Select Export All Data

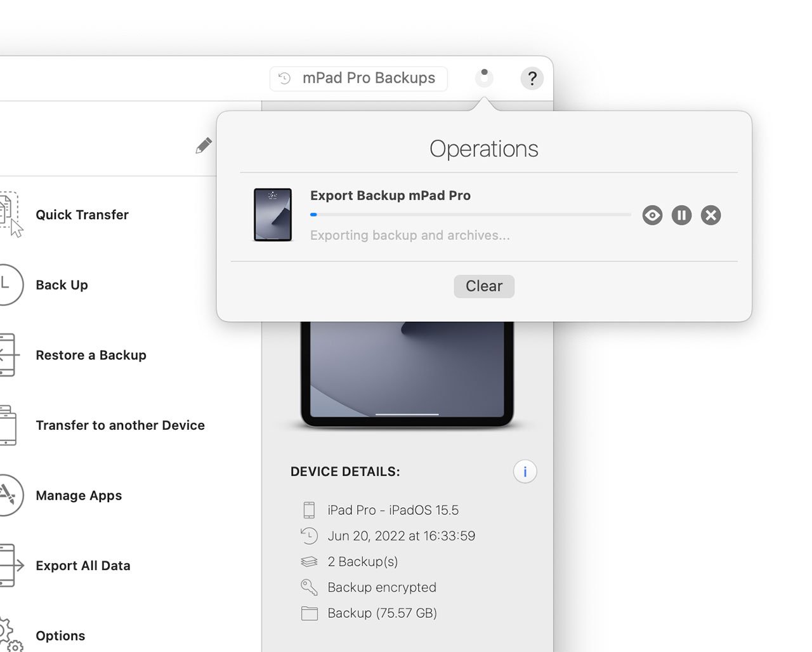click(83, 566)
